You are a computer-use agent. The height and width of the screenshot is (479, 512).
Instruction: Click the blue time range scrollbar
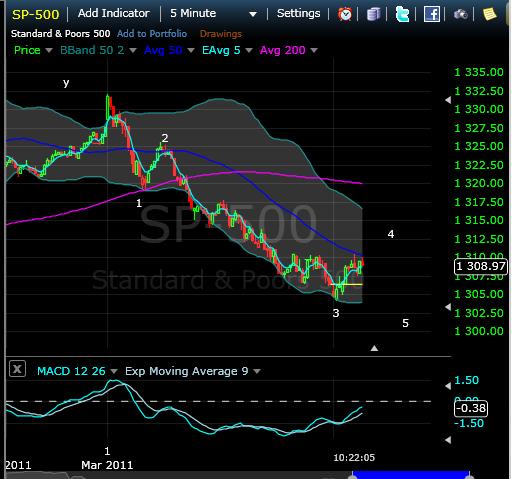[x=411, y=475]
